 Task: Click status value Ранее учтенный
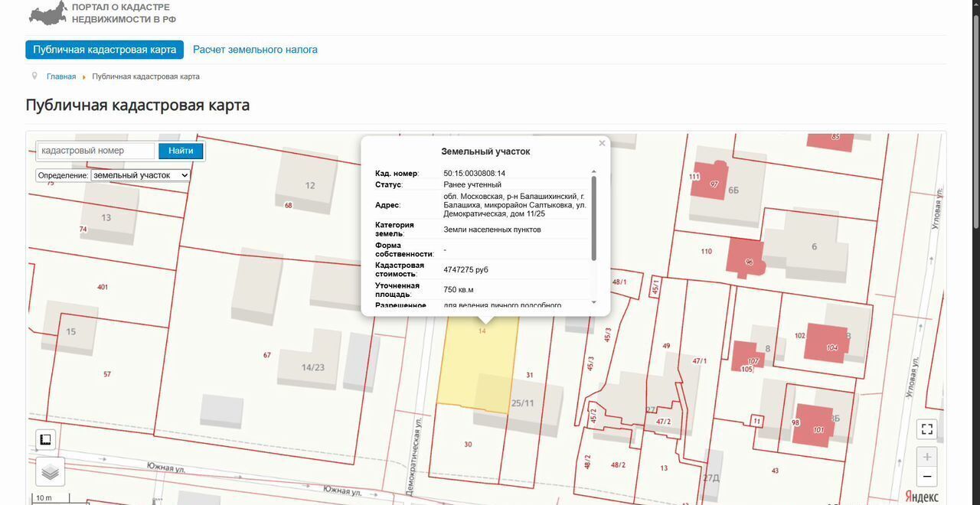[x=472, y=184]
